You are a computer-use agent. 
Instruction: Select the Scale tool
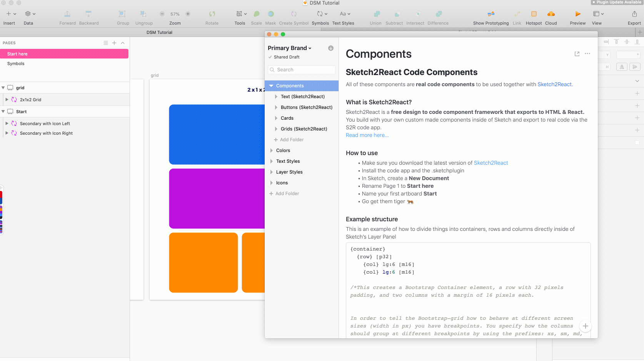pos(257,14)
